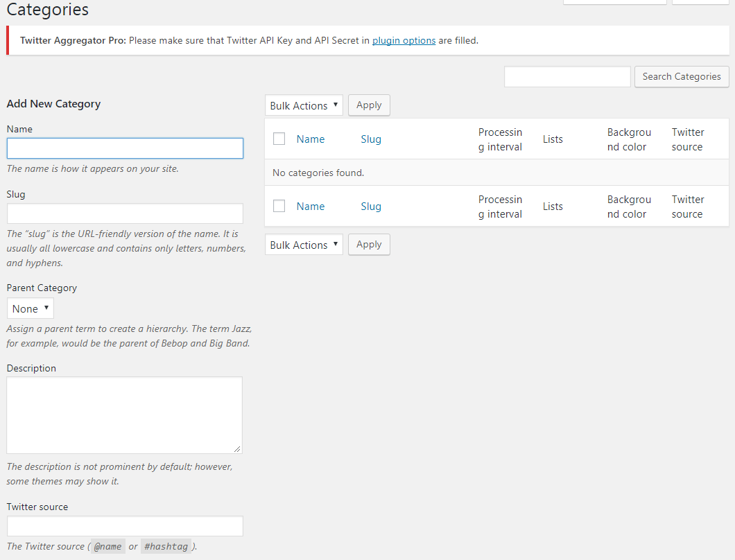Click the Background color header column label

pyautogui.click(x=629, y=139)
